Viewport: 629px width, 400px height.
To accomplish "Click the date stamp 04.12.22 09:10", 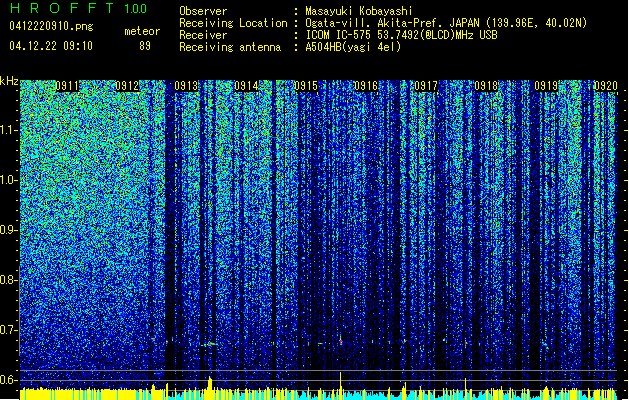I will pyautogui.click(x=51, y=46).
